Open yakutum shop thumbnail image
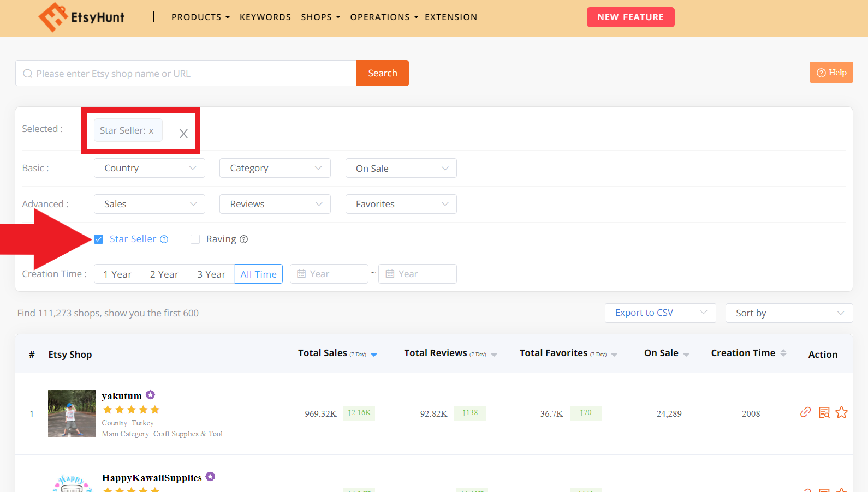Screen dimensions: 868x492 (72, 413)
